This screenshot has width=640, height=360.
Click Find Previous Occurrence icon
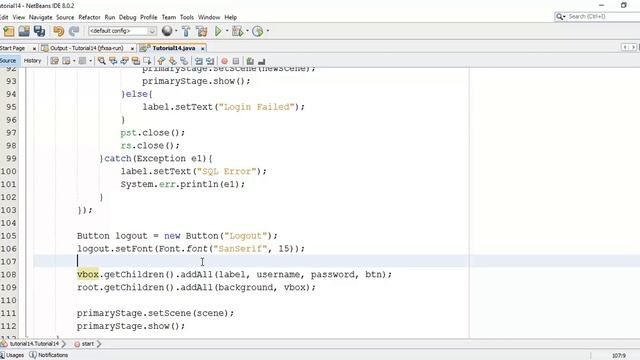(113, 61)
